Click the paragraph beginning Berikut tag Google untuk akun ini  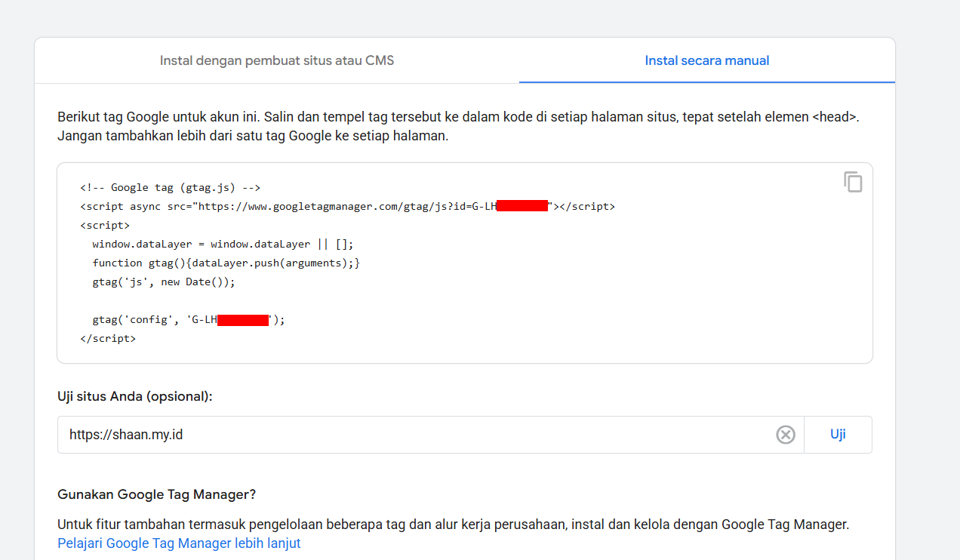(459, 127)
